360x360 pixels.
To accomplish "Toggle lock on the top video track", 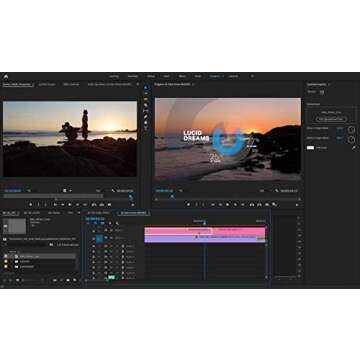I will 94,230.
